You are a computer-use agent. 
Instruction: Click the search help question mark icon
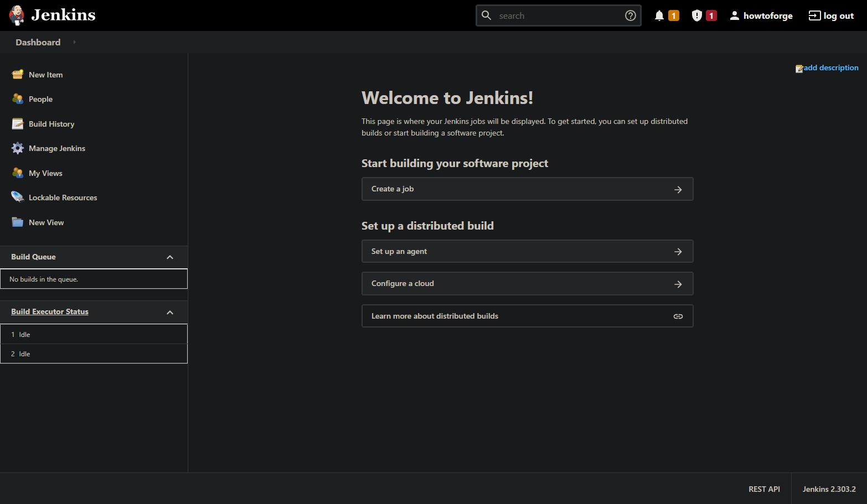click(x=630, y=15)
